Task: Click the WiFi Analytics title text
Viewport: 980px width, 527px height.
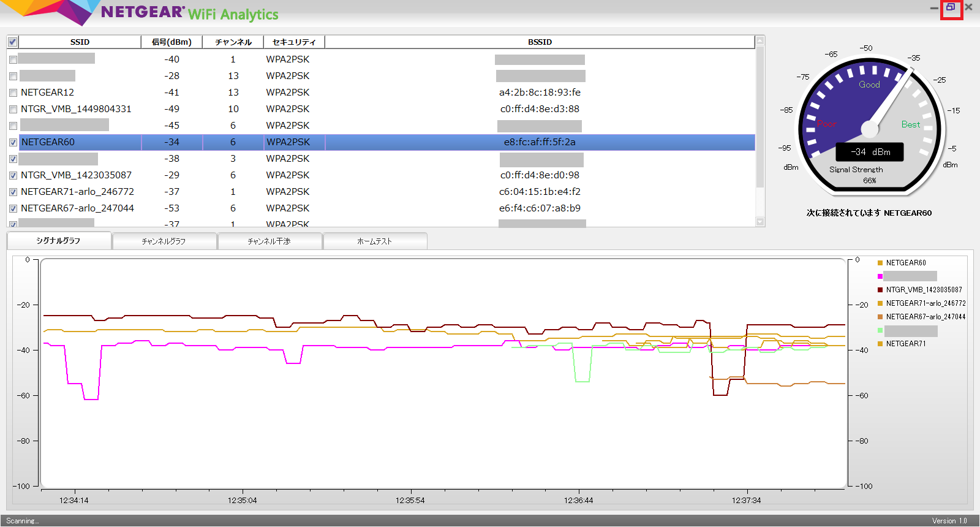Action: (x=233, y=15)
